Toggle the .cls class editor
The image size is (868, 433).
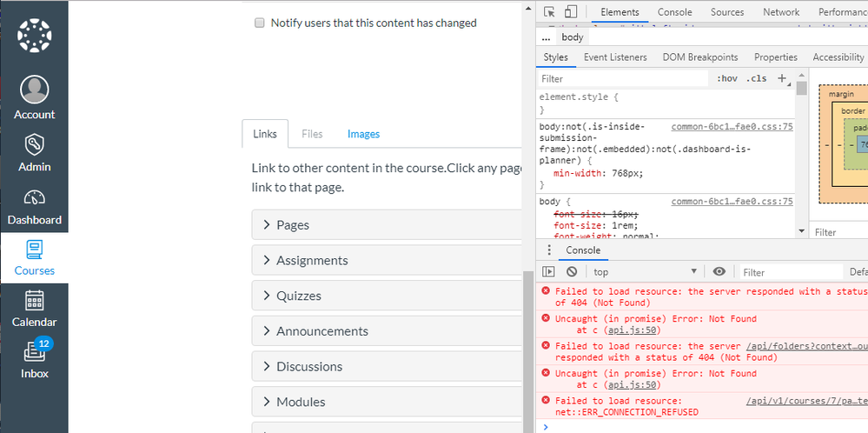(x=756, y=79)
